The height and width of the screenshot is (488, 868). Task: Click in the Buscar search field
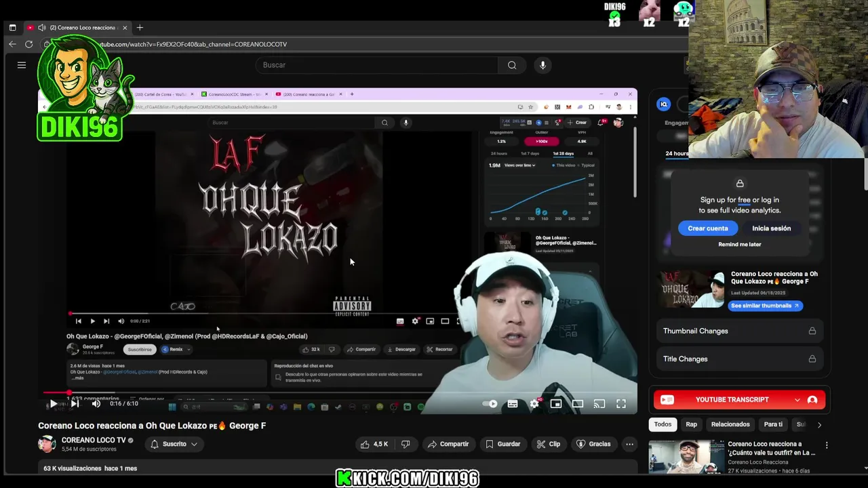pos(376,65)
